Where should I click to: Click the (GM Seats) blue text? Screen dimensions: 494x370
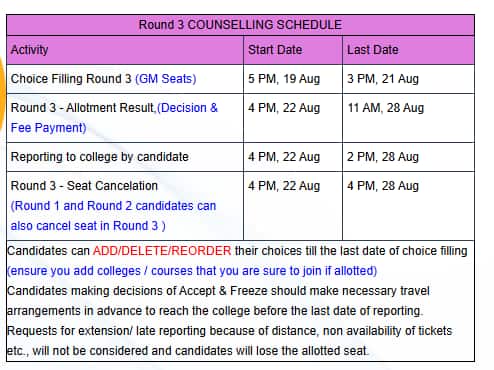165,79
